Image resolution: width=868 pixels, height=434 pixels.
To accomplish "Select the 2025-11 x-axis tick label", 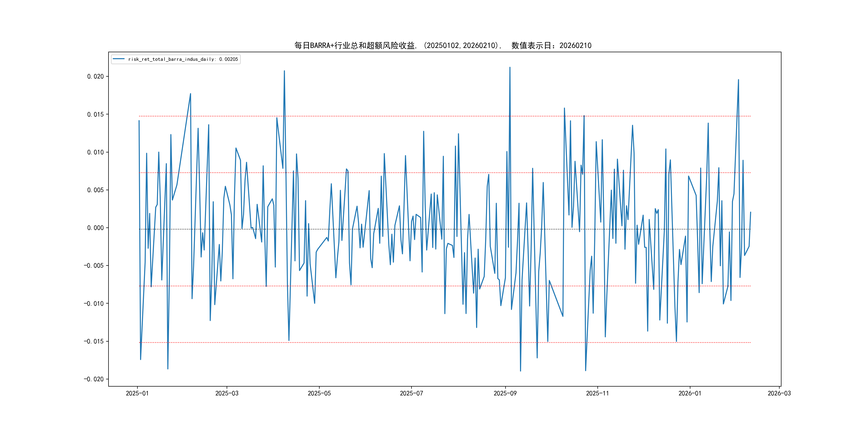I will click(x=597, y=393).
